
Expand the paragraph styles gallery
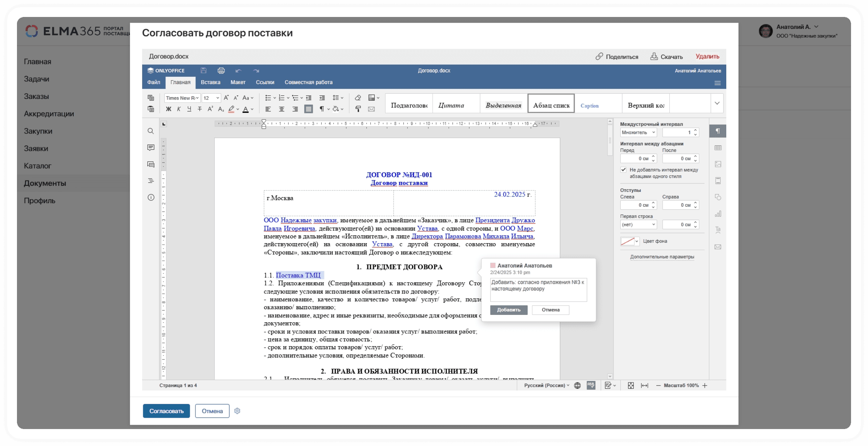pos(717,103)
